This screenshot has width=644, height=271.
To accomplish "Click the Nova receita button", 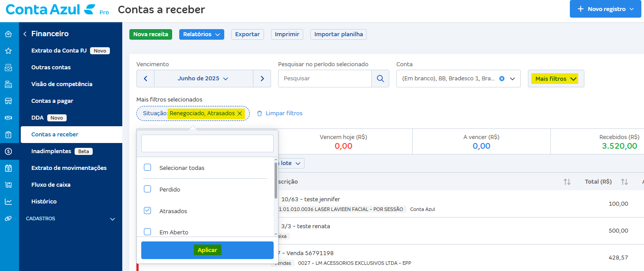I will click(151, 34).
